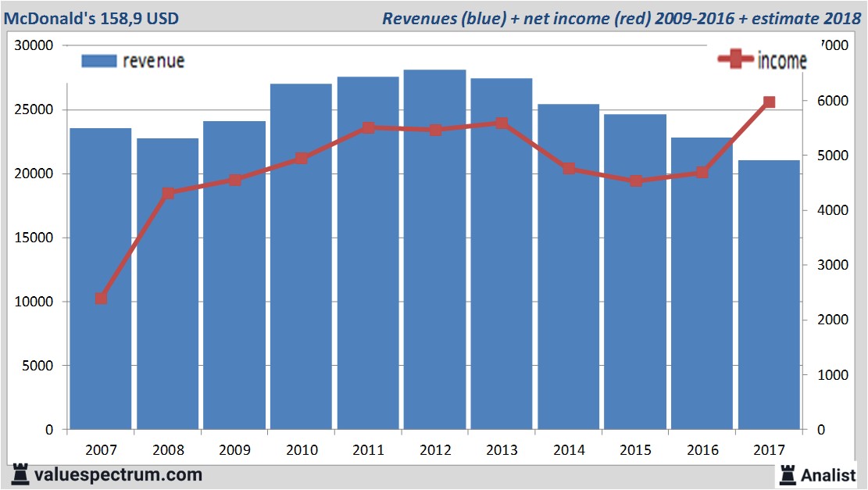Click the 2014 income data point
Image resolution: width=868 pixels, height=490 pixels.
pos(569,169)
